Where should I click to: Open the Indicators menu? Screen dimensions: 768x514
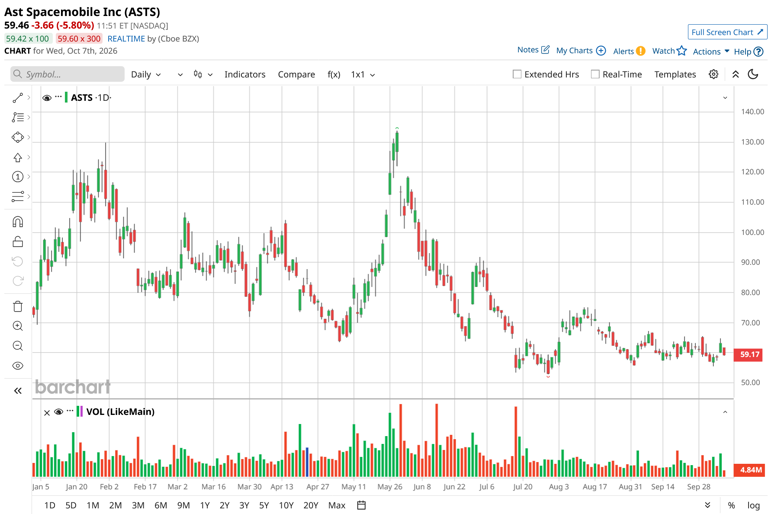[x=245, y=74]
